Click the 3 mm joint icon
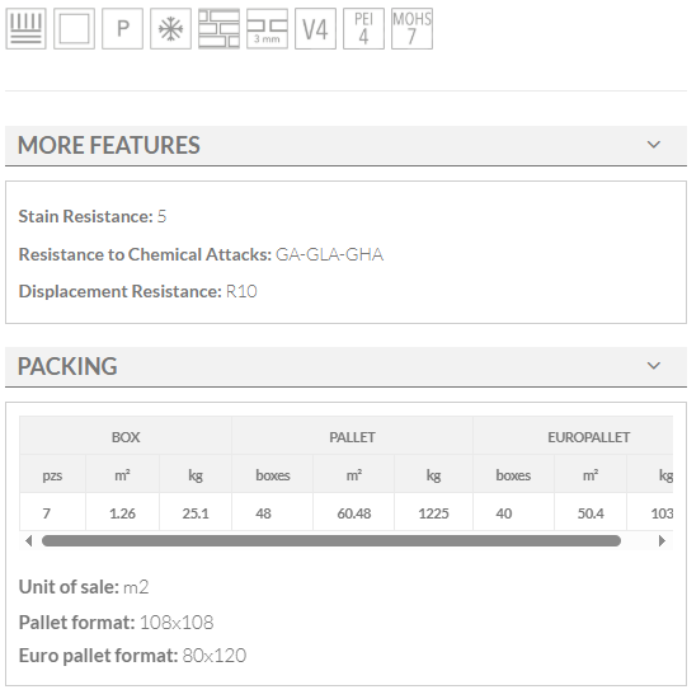This screenshot has width=700, height=700. click(267, 29)
